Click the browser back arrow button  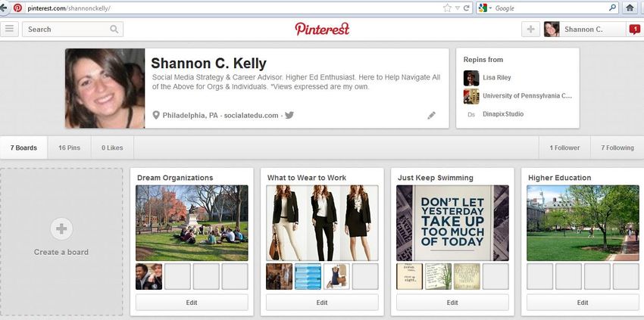tap(3, 8)
